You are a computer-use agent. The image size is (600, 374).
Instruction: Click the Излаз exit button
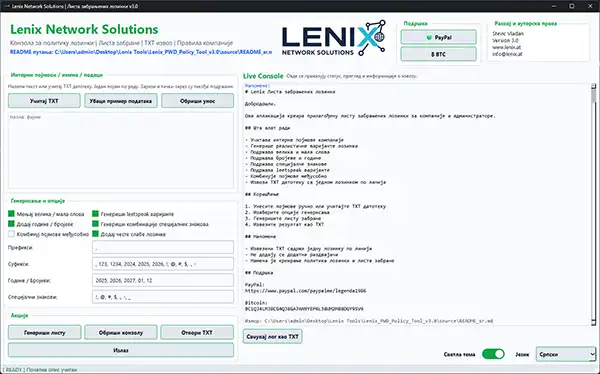121,350
